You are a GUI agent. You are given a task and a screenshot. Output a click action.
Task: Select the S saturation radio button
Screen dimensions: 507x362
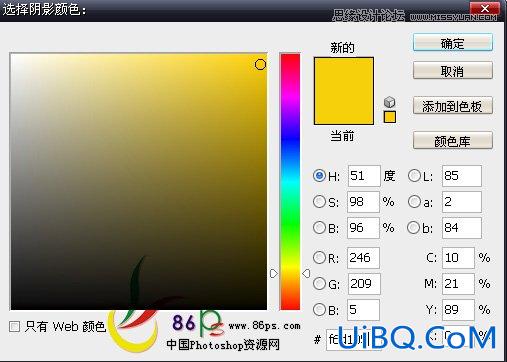[x=319, y=202]
